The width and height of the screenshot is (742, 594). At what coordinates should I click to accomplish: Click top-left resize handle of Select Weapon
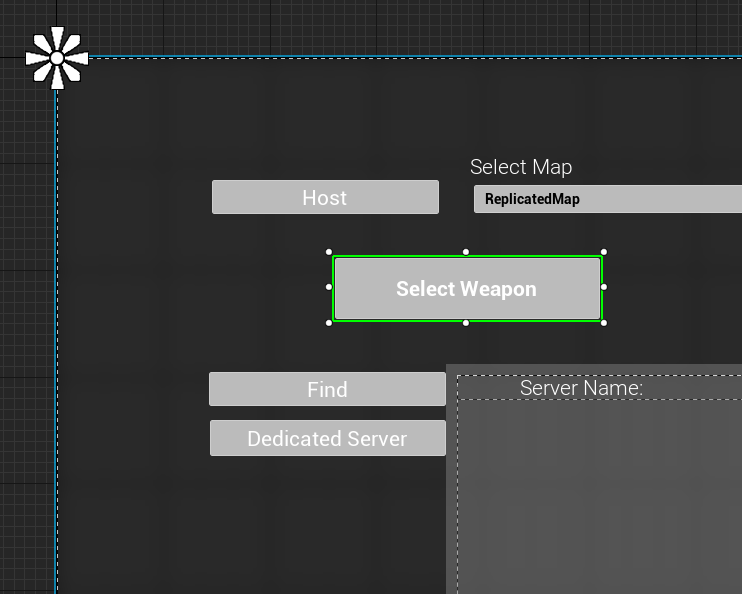[x=329, y=252]
